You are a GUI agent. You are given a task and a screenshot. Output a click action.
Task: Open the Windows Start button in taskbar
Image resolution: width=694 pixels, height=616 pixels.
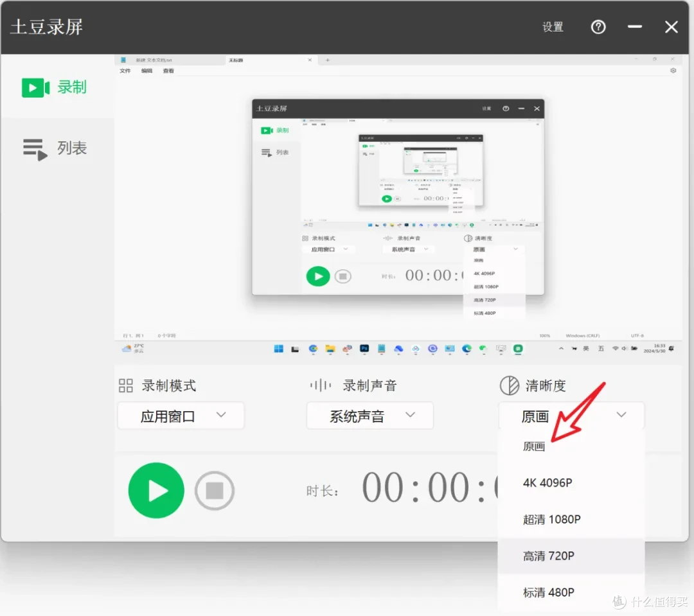pyautogui.click(x=278, y=349)
